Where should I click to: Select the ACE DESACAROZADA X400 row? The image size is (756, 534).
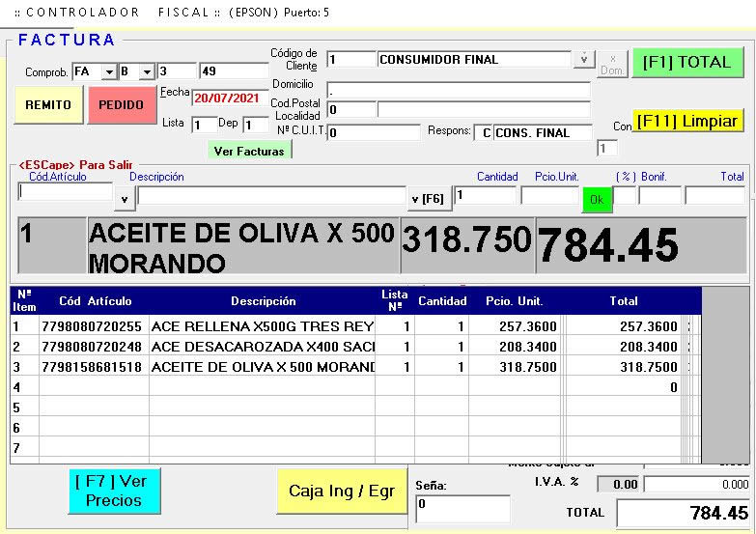[x=261, y=347]
